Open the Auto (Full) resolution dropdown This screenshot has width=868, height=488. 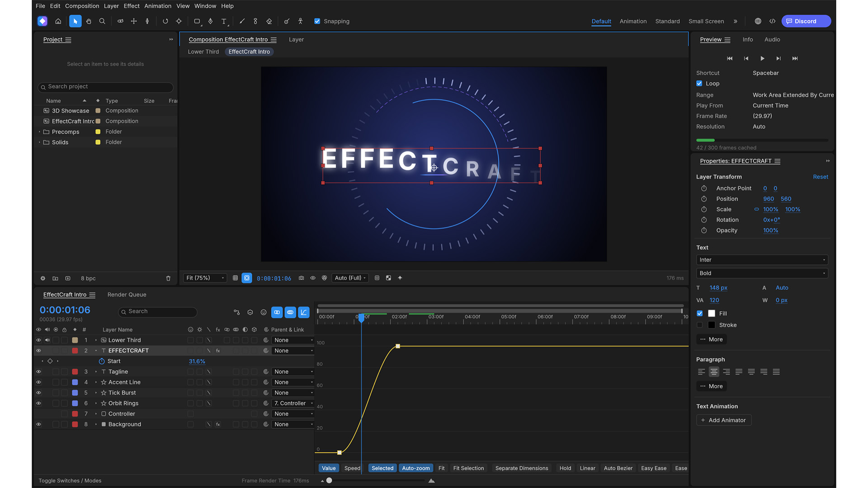tap(350, 278)
